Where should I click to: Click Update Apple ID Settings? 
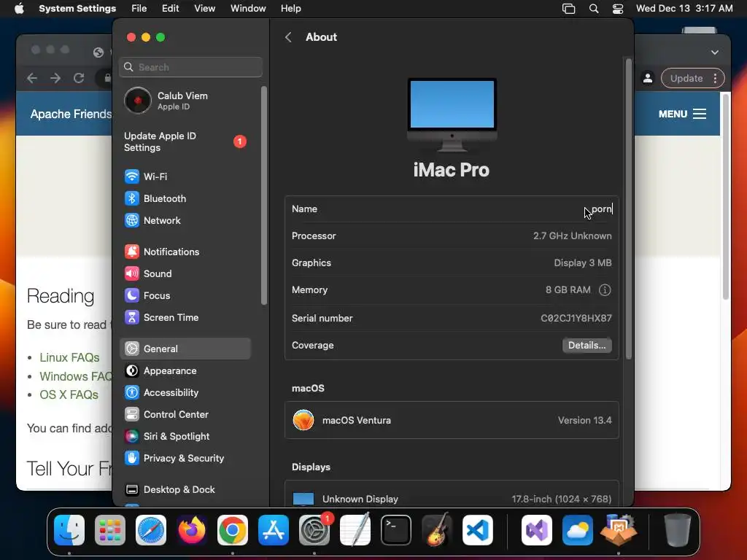[x=185, y=142]
